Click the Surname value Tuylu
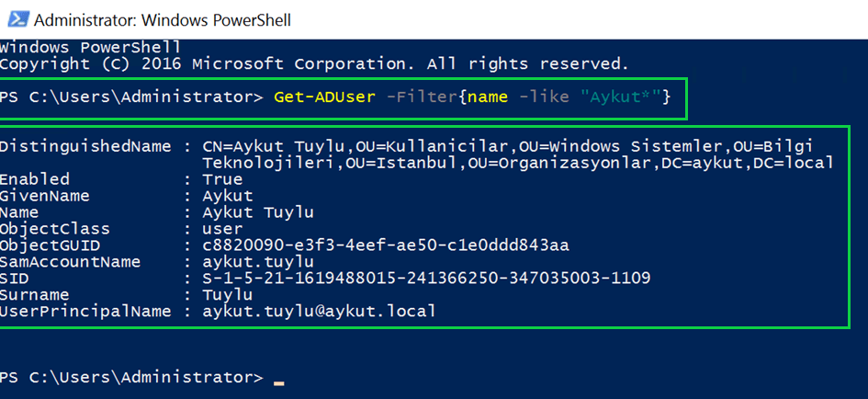The width and height of the screenshot is (868, 399). click(228, 295)
